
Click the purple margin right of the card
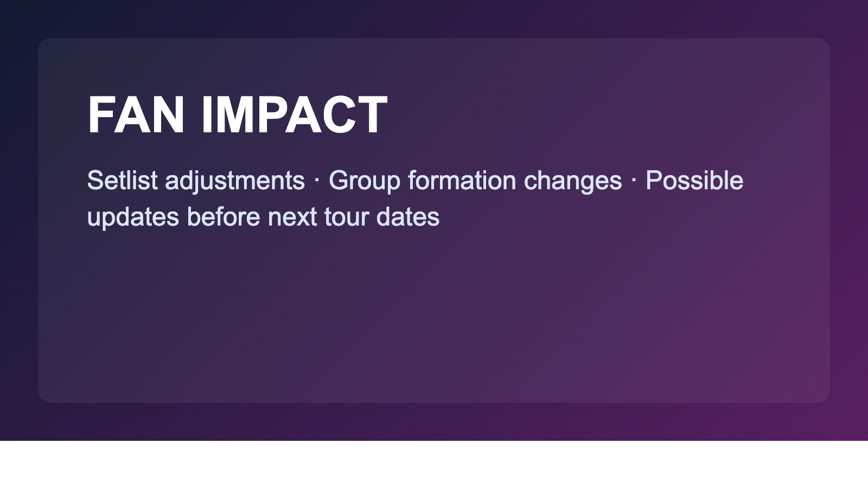coord(849,217)
